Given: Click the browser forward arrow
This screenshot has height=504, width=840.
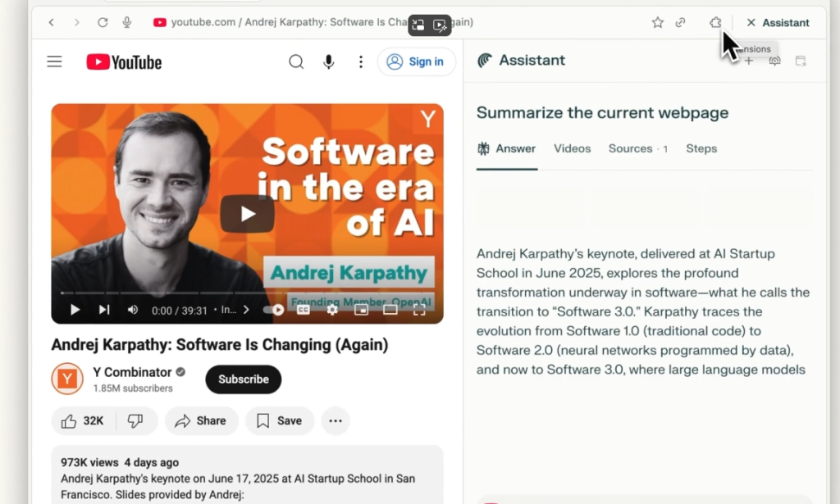Looking at the screenshot, I should (x=76, y=22).
